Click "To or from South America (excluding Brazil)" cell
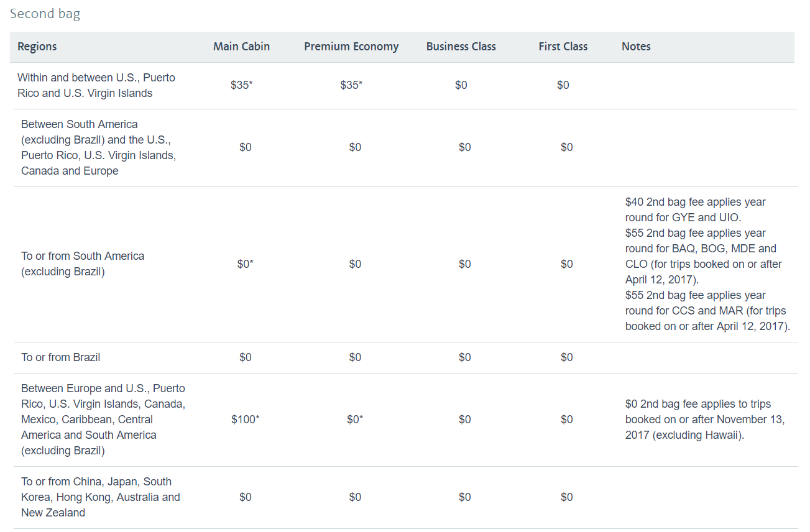This screenshot has height=532, width=810. 83,264
